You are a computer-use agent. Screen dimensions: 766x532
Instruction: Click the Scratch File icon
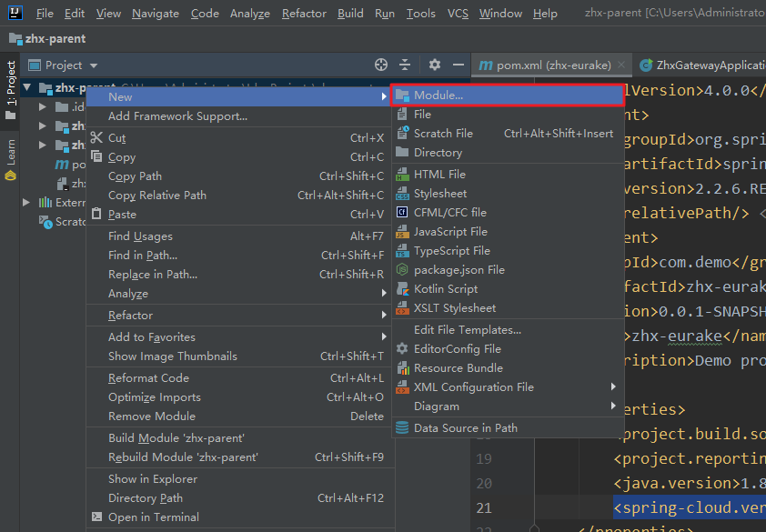pos(402,133)
